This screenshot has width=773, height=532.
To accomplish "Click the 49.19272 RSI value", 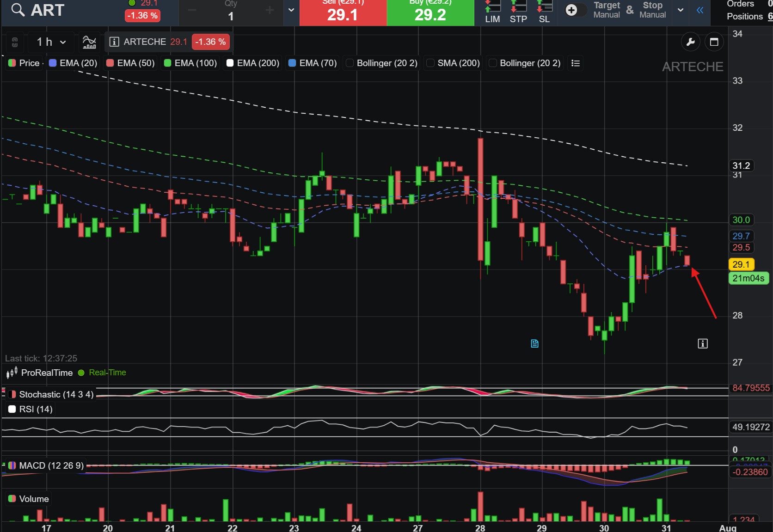I will click(x=751, y=427).
